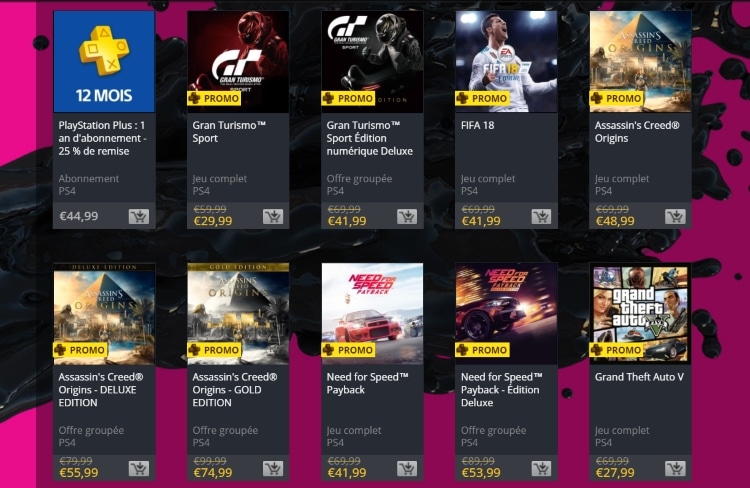
Task: Click the PROMO badge on FIFA 18
Action: (482, 99)
